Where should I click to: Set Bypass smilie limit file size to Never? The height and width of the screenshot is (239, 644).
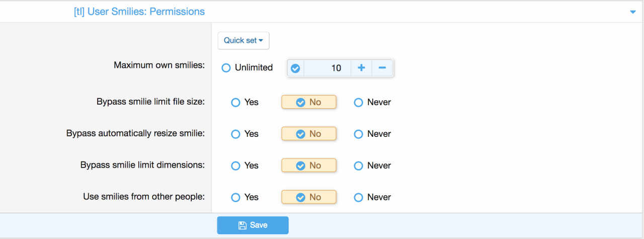(358, 103)
